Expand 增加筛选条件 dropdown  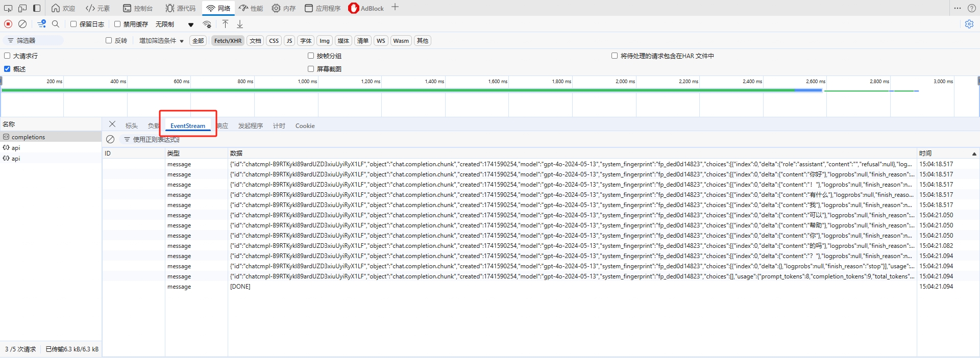[x=161, y=41]
